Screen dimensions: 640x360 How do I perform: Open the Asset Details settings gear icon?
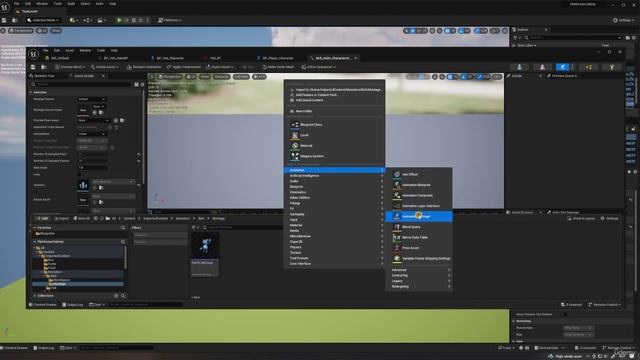point(142,84)
